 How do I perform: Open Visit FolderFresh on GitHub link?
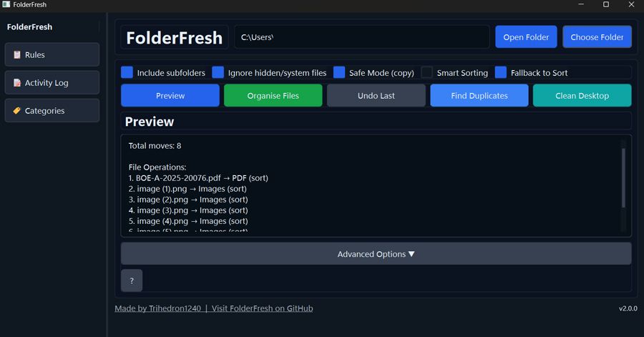262,308
